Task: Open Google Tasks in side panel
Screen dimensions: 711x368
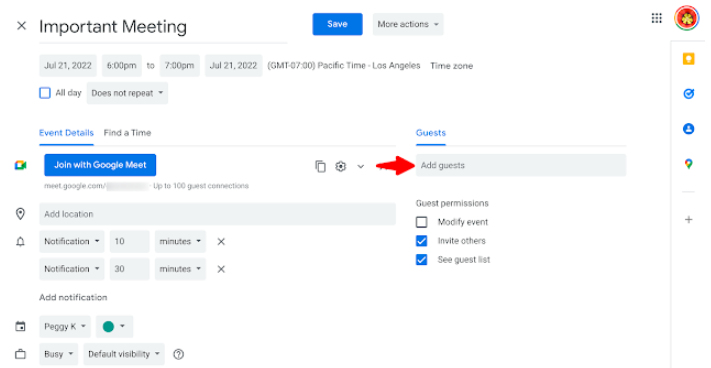Action: (688, 94)
